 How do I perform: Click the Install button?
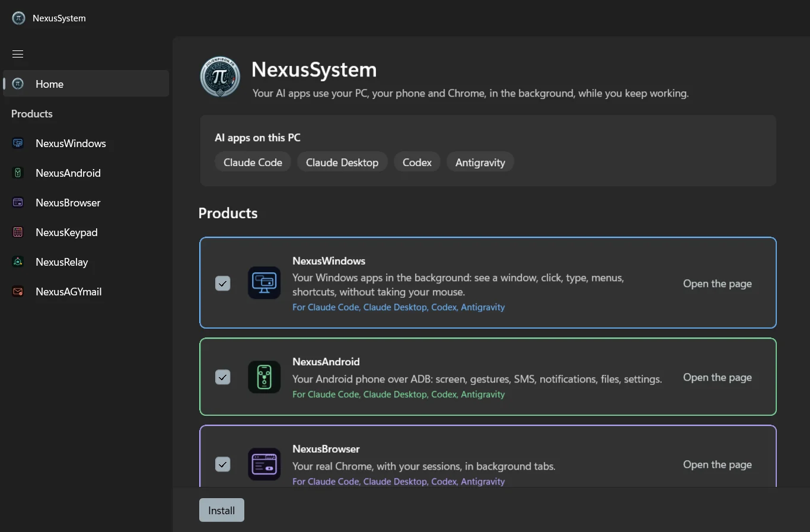(222, 510)
